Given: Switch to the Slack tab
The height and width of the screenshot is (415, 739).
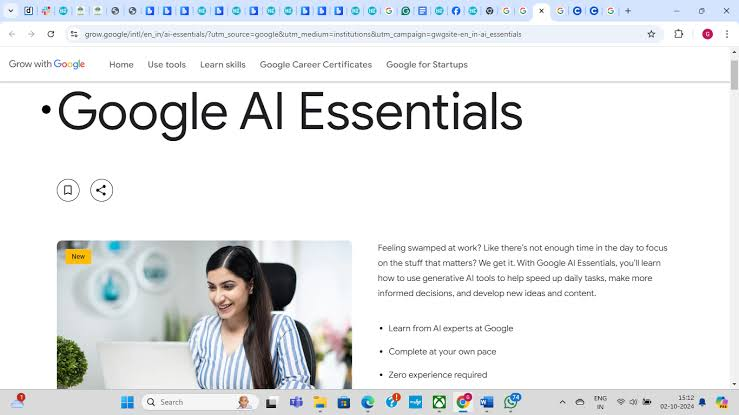Looking at the screenshot, I should 46,10.
